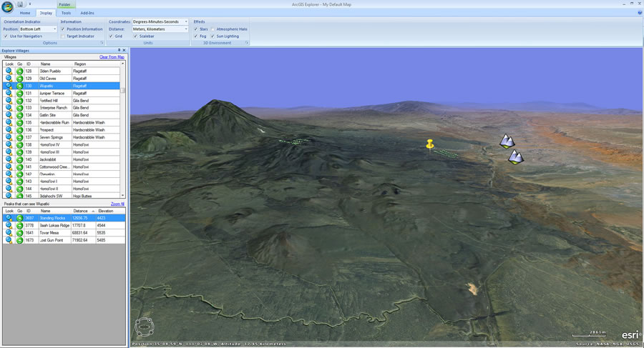Click Look icon for Prospect village

(9, 130)
